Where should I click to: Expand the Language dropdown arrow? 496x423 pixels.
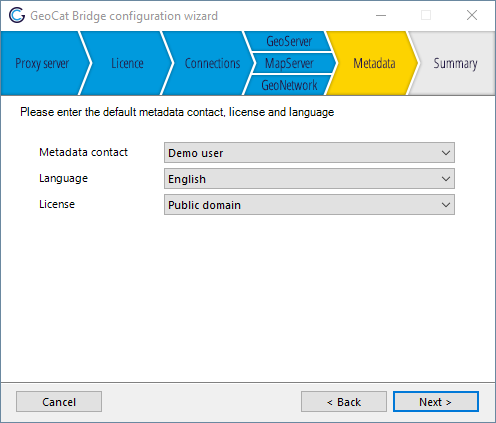(x=446, y=179)
